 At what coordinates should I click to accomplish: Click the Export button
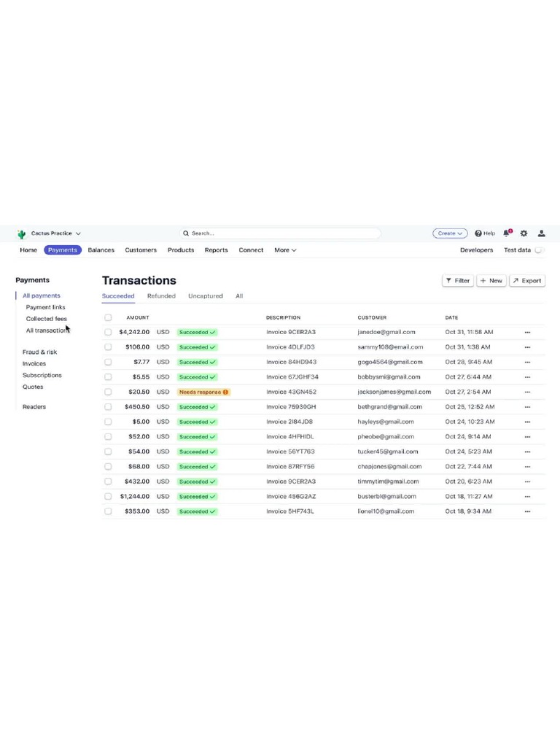pos(528,281)
